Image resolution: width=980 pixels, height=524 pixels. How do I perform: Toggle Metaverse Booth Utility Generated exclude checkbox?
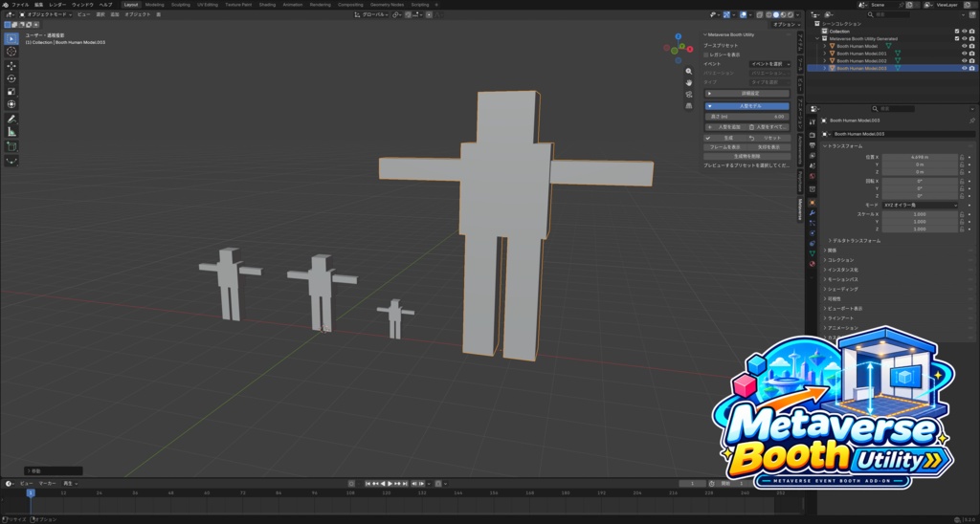coord(957,38)
